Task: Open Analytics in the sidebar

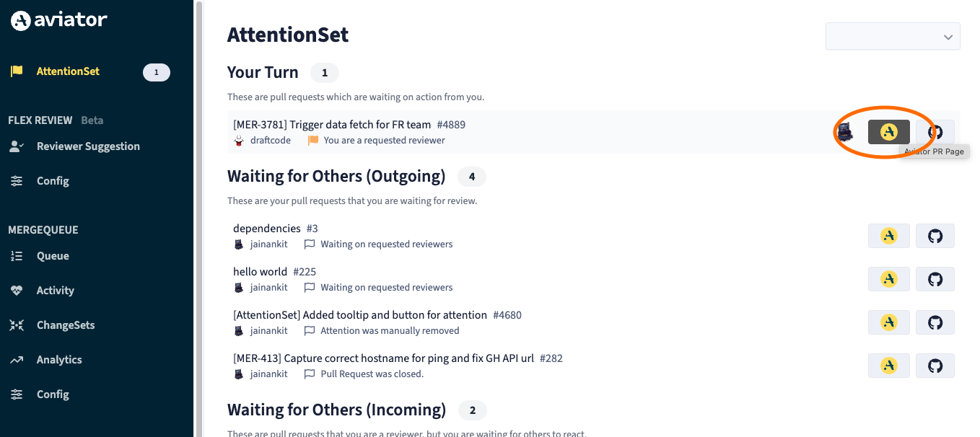Action: pyautogui.click(x=59, y=360)
